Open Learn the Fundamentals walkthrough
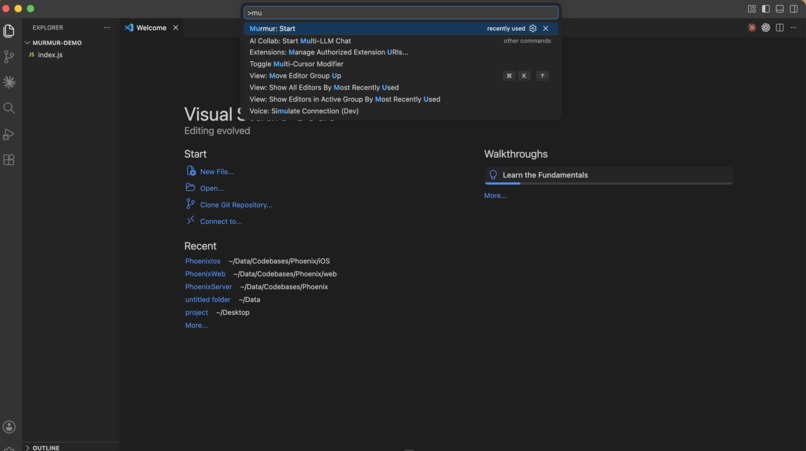This screenshot has height=451, width=806. tap(609, 175)
